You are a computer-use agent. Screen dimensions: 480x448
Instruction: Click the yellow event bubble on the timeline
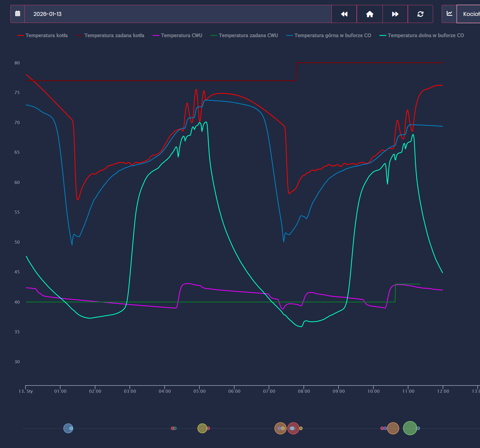(202, 428)
